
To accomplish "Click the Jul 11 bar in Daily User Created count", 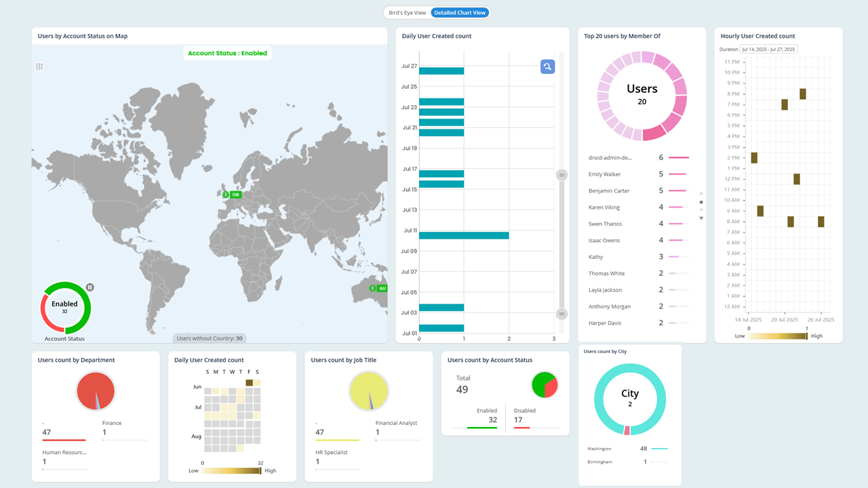I will 465,236.
